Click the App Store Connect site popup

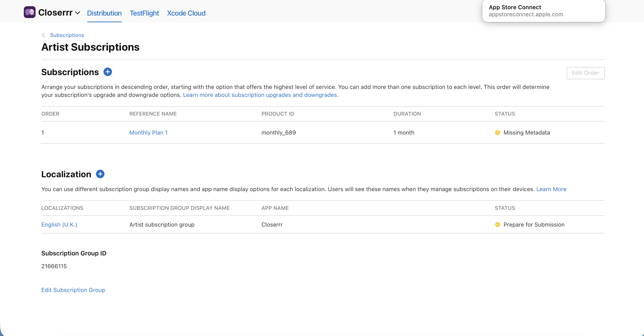tap(543, 11)
